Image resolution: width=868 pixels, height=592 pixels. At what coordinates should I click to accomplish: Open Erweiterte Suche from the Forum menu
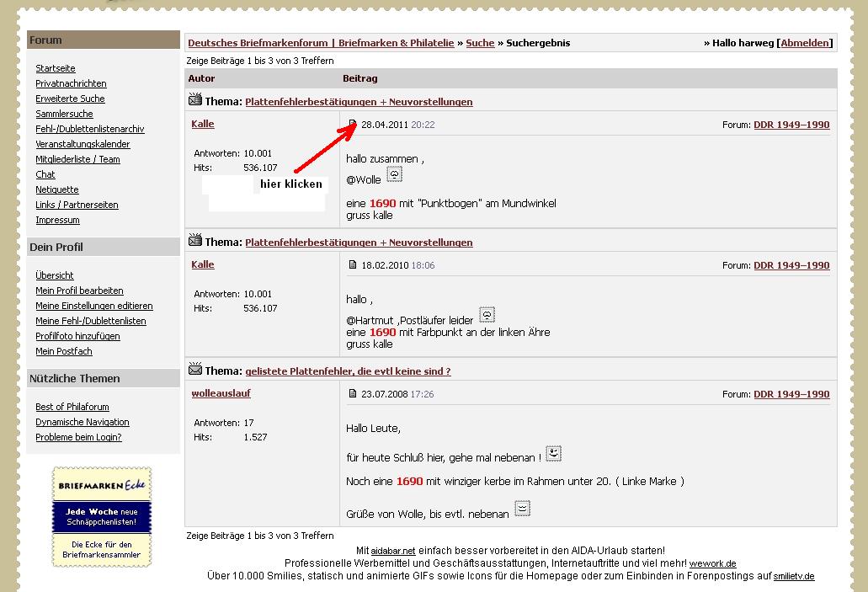pyautogui.click(x=70, y=99)
